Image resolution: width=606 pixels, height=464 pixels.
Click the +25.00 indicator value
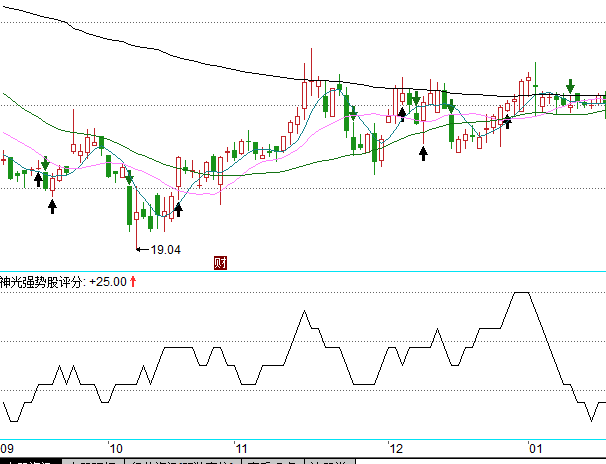pos(108,282)
